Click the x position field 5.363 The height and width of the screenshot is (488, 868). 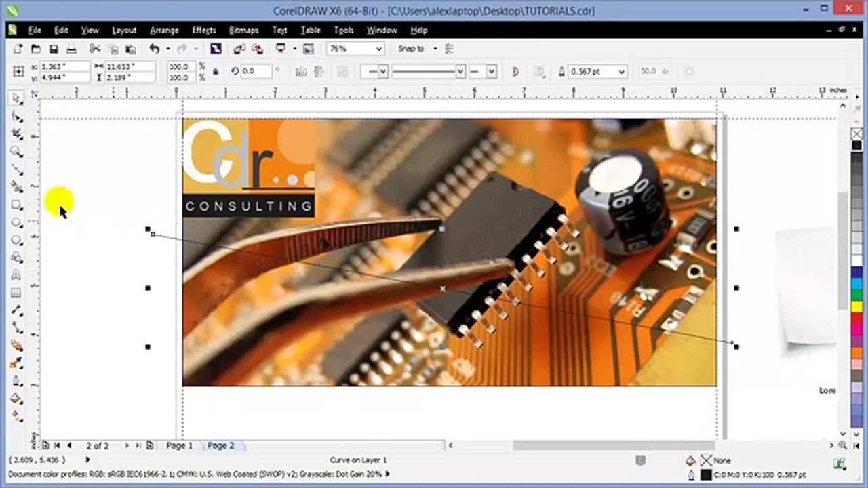pyautogui.click(x=64, y=66)
